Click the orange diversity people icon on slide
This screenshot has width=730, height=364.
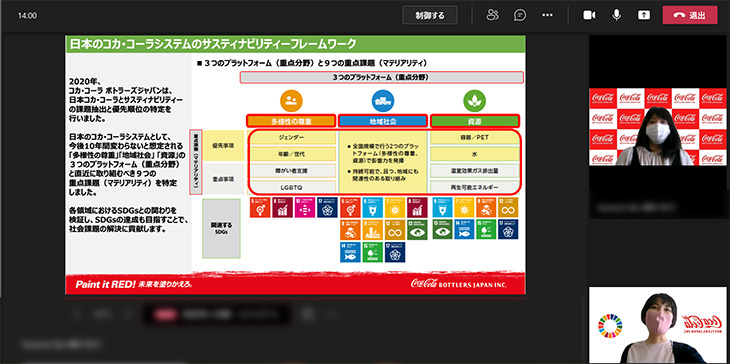(291, 100)
